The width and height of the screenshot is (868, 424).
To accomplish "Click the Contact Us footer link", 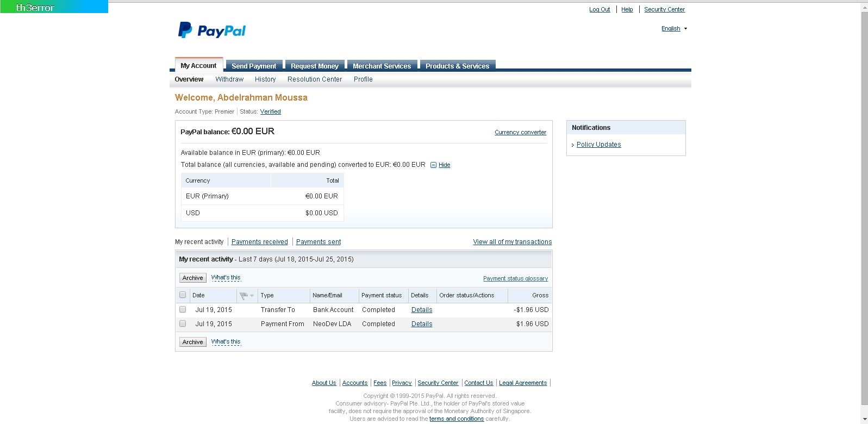I will [x=479, y=383].
